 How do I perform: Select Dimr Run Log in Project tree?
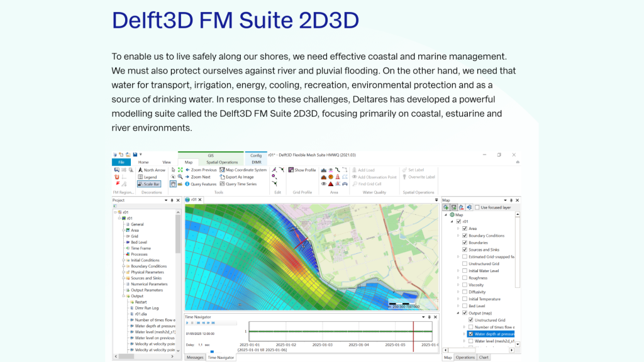click(147, 308)
